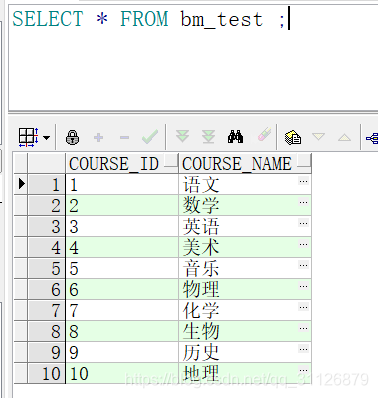Image resolution: width=378 pixels, height=398 pixels.
Task: Click the insert record plus icon
Action: tap(98, 137)
